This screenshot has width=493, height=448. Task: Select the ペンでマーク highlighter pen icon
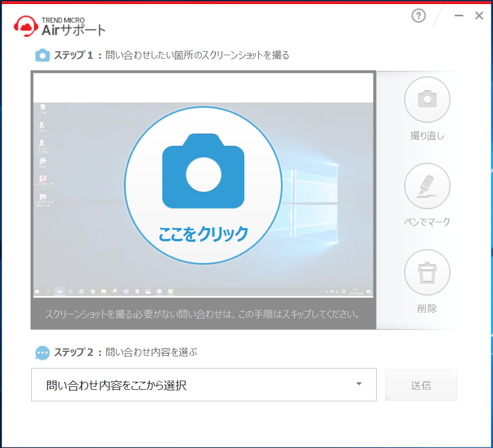[427, 186]
